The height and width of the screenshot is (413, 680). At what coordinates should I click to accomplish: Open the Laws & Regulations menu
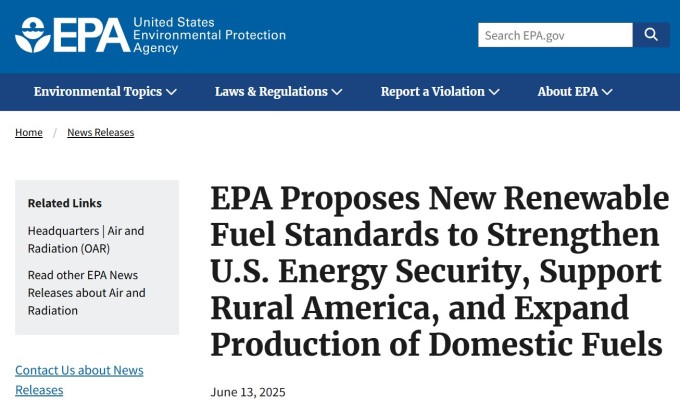271,92
